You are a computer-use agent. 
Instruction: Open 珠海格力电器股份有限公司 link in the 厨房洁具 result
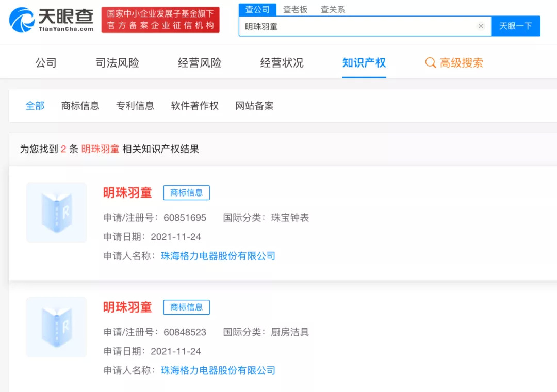pos(218,370)
